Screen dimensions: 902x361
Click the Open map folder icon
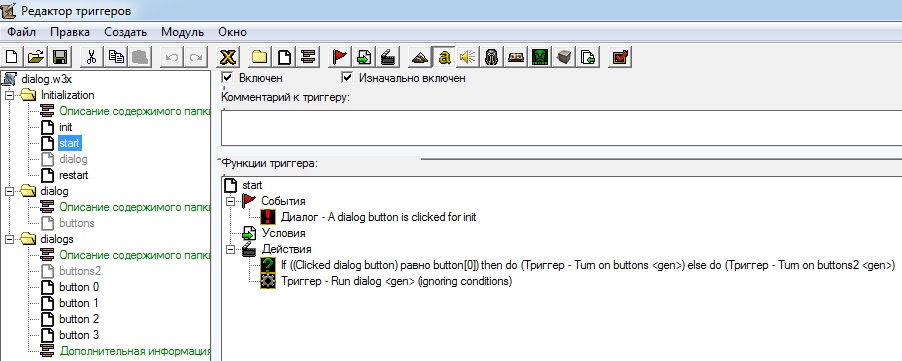coord(36,57)
